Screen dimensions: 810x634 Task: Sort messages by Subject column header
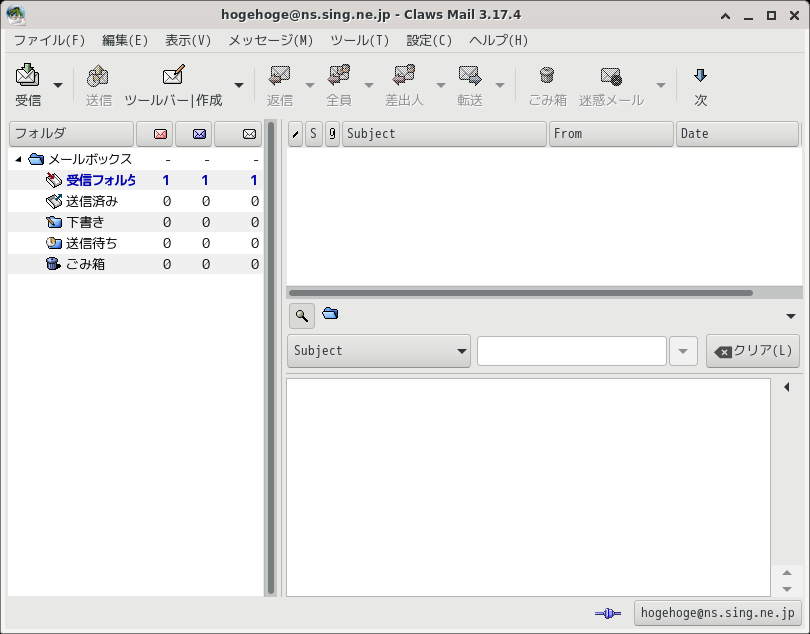444,134
